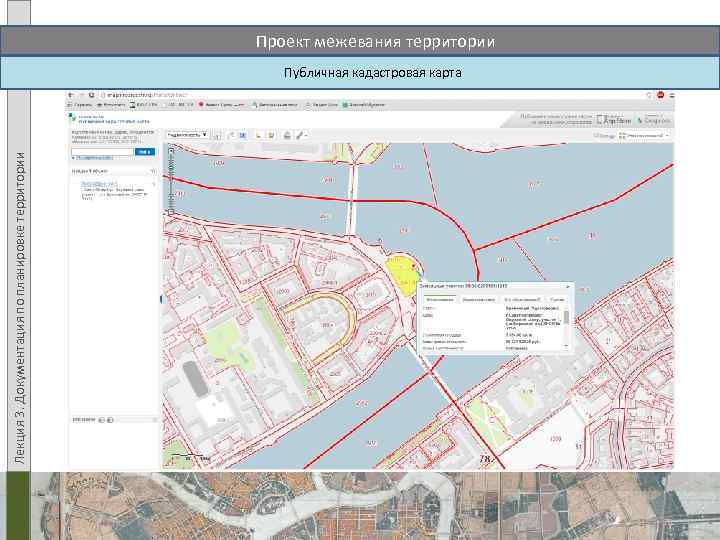The width and height of the screenshot is (720, 540).
Task: Open the drawing tools icon dropdown
Action: pyautogui.click(x=301, y=135)
